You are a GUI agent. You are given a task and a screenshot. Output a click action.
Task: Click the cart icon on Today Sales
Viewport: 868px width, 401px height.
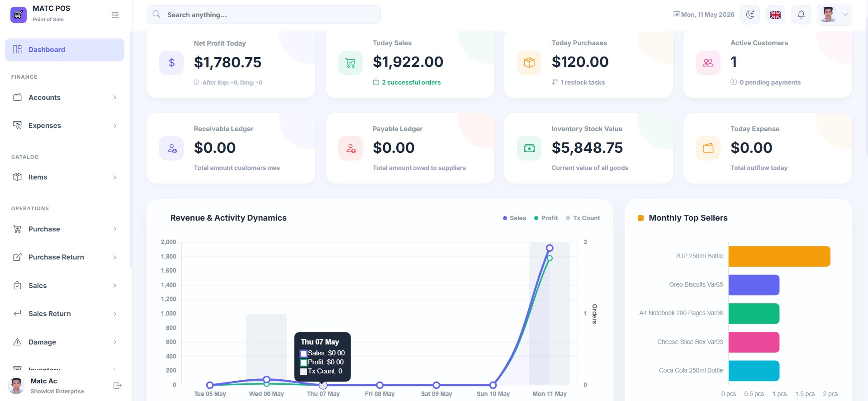coord(351,63)
